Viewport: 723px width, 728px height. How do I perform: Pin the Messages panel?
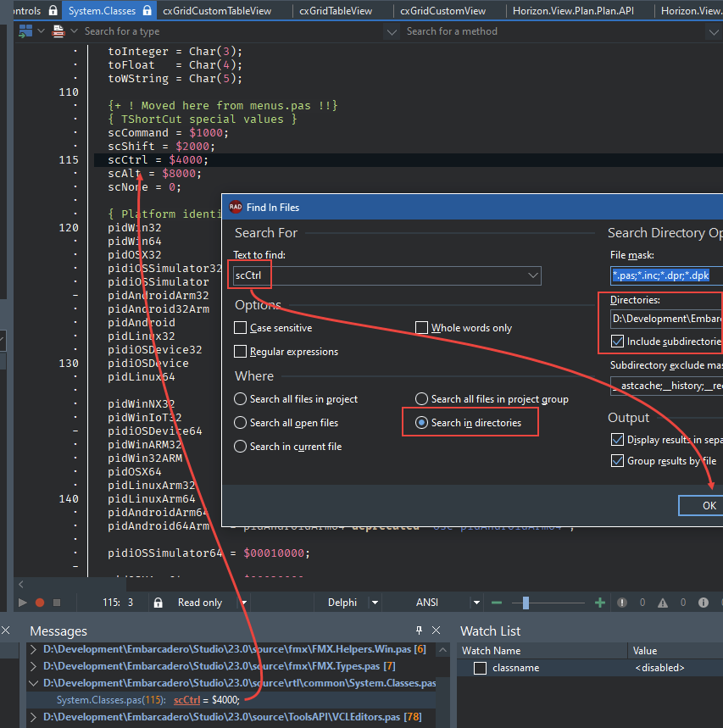419,631
